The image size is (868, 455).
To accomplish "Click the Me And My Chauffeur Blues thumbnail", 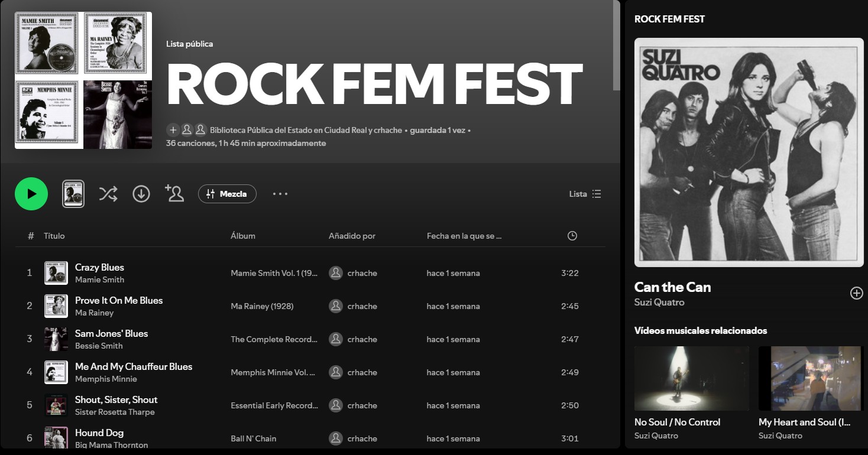I will point(56,372).
